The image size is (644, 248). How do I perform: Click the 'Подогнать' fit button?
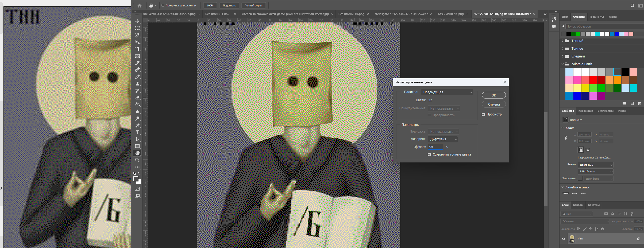[229, 5]
